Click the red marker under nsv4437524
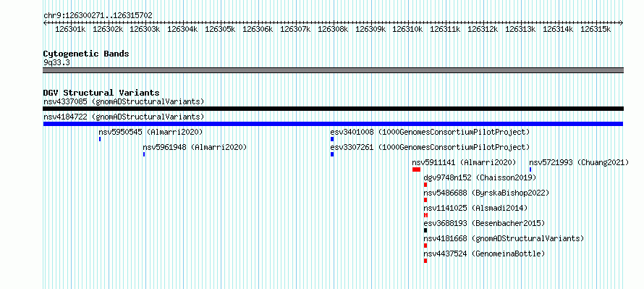Screen dimensions: 644x289 tap(425, 261)
